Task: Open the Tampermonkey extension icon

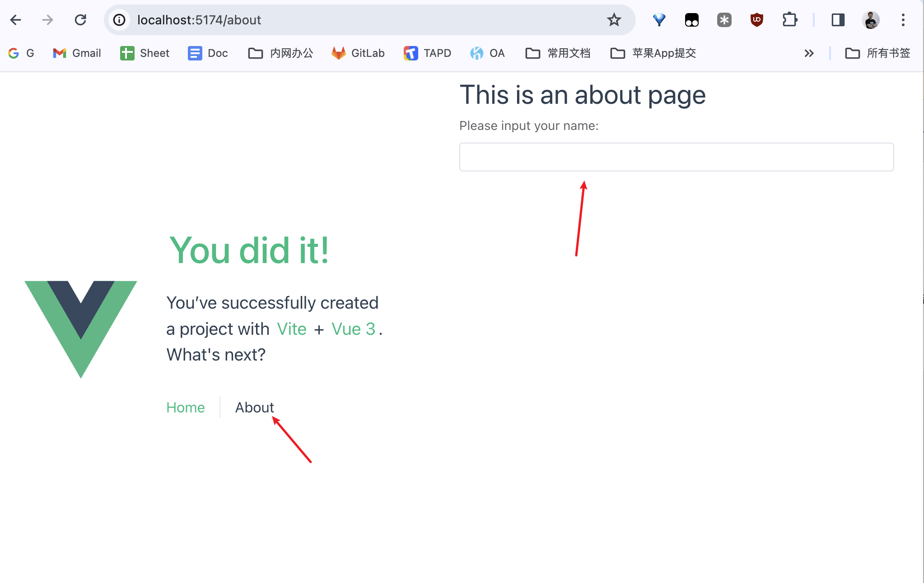Action: [692, 20]
